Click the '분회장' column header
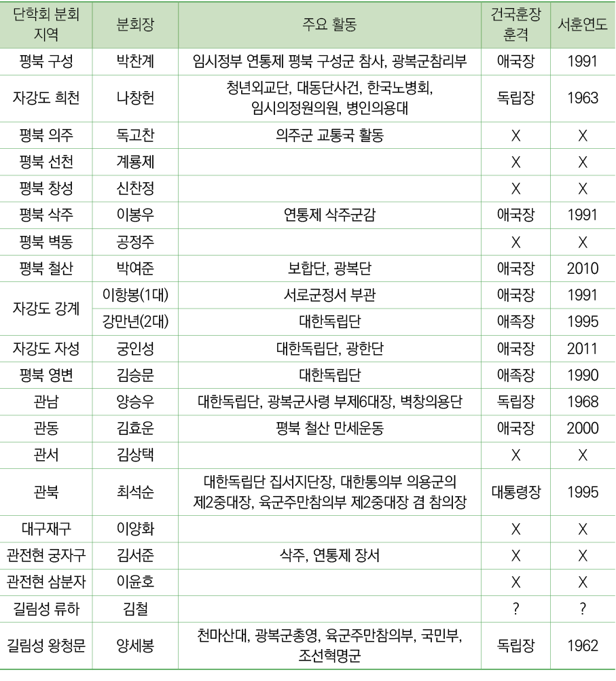 tap(135, 24)
